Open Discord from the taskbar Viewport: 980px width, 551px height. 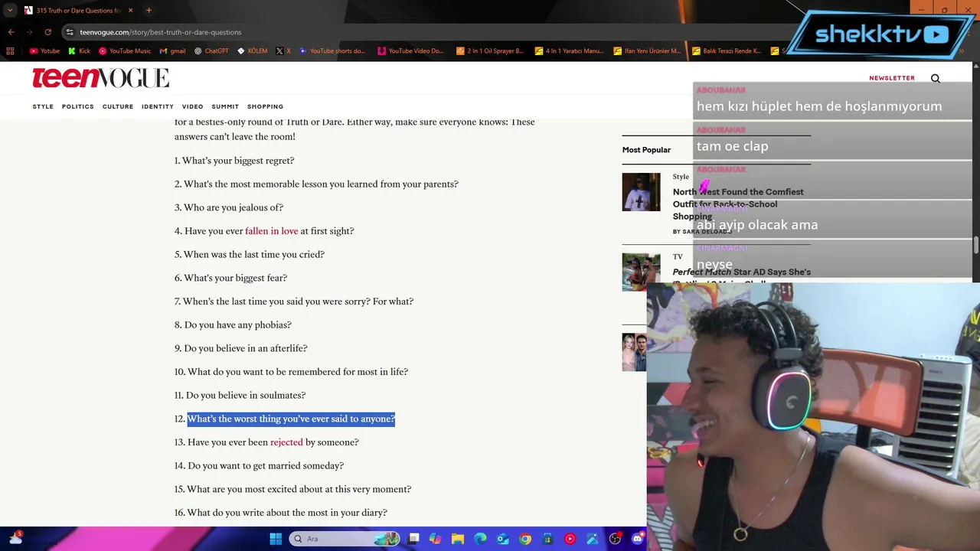click(637, 539)
